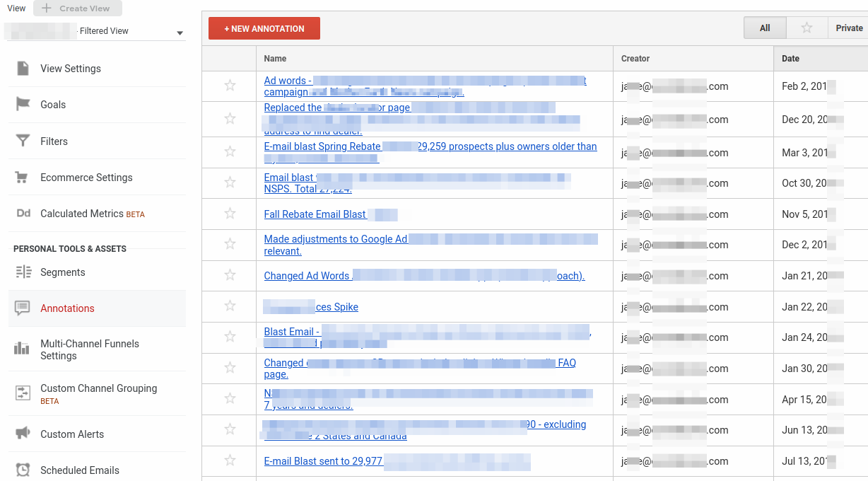The image size is (868, 481).
Task: Star the Made adjustments to Google Ad annotation
Action: point(230,245)
